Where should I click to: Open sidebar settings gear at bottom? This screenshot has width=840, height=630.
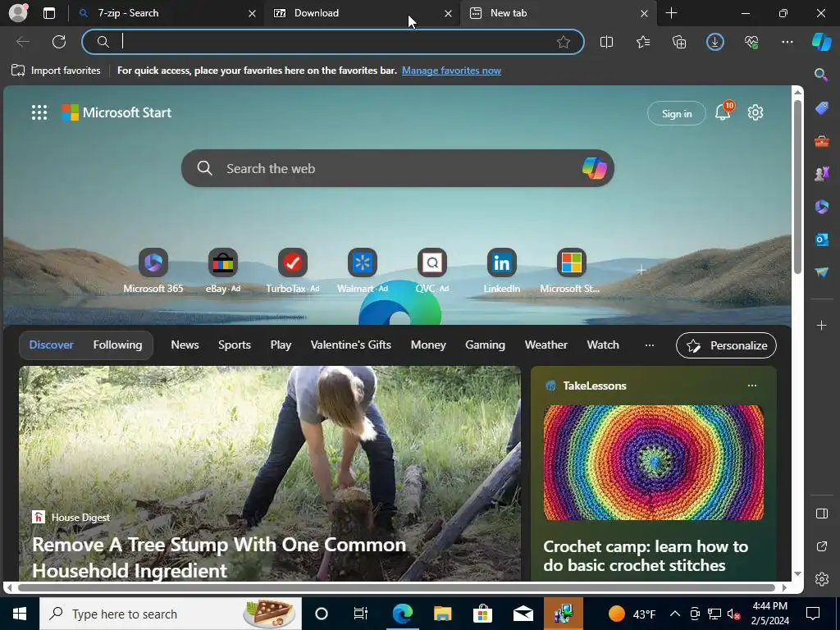click(x=821, y=579)
